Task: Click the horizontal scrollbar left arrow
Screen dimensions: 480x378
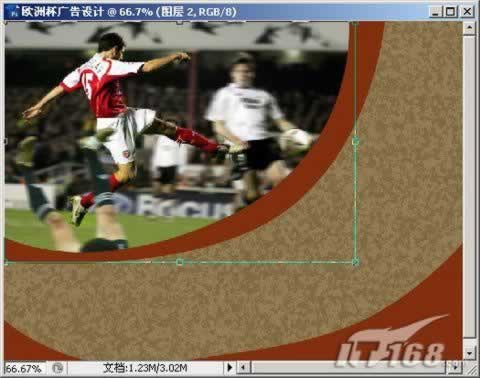Action: click(243, 368)
